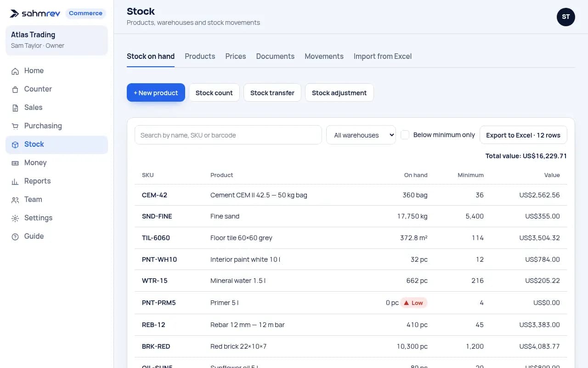Click Red brick 22×10×7 product name
Image resolution: width=588 pixels, height=368 pixels.
pyautogui.click(x=238, y=346)
